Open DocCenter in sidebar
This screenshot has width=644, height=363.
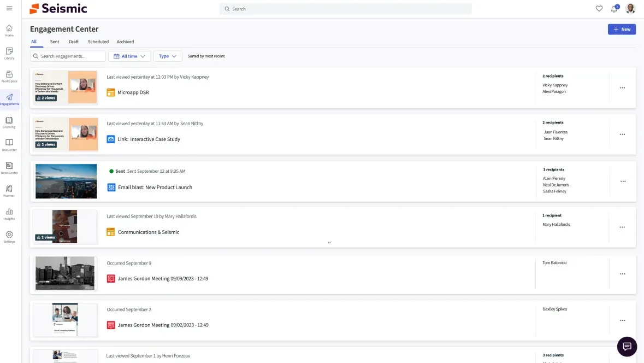[9, 145]
